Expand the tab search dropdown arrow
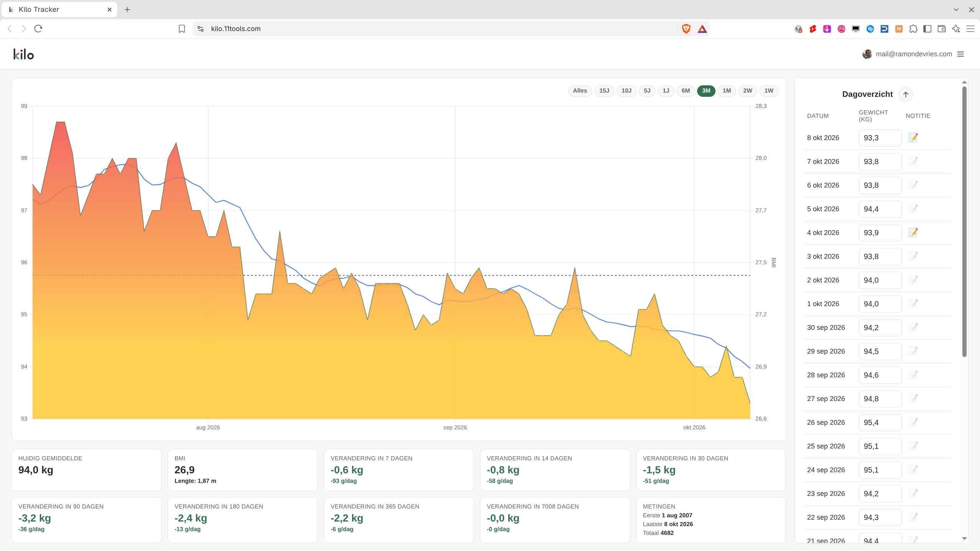This screenshot has width=980, height=551. (x=956, y=10)
